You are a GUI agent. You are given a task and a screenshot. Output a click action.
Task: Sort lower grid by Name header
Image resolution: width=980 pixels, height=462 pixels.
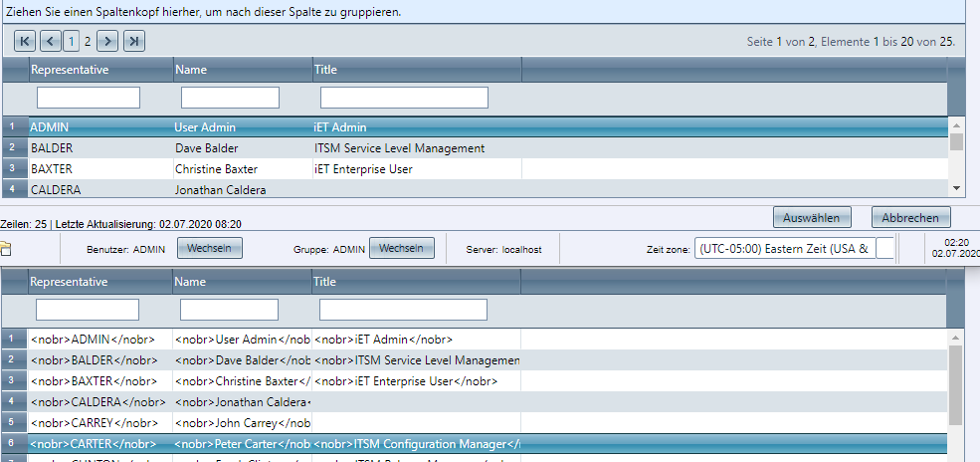click(242, 282)
